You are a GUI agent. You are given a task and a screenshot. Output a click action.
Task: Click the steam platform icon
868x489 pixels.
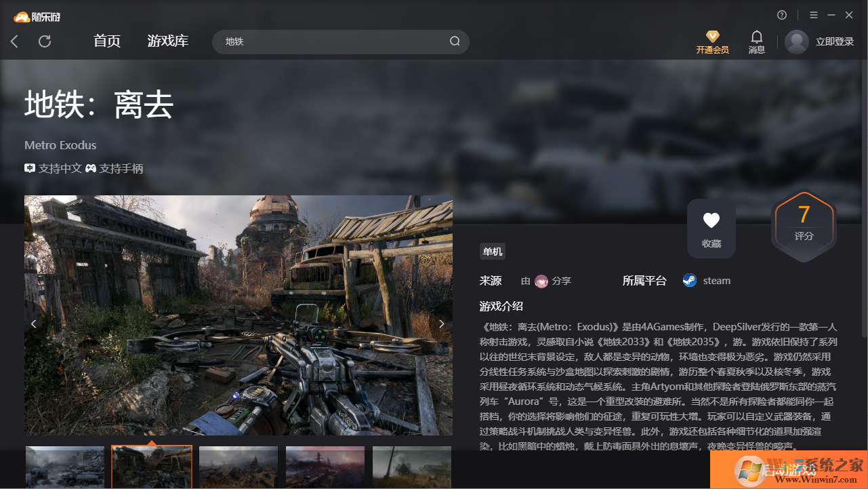coord(689,280)
